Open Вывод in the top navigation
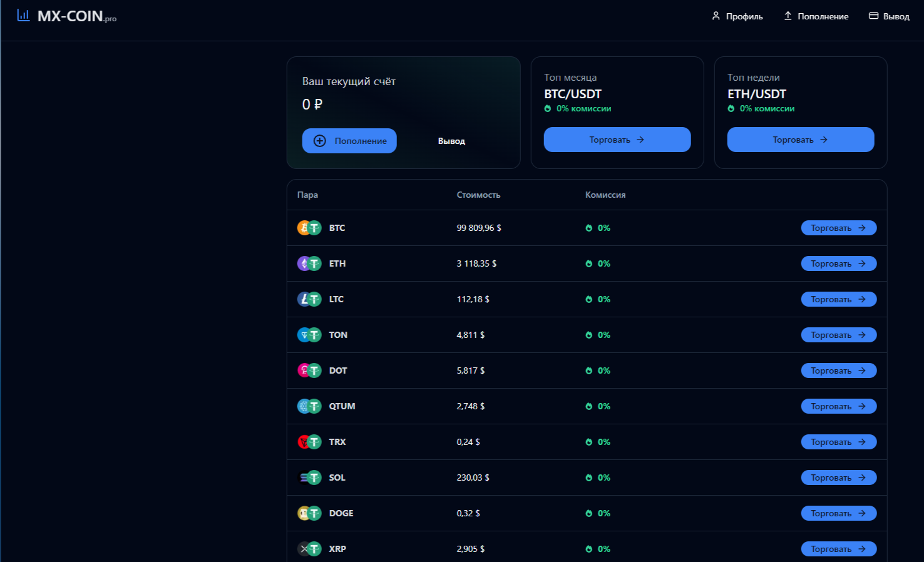The width and height of the screenshot is (924, 562). (x=889, y=16)
